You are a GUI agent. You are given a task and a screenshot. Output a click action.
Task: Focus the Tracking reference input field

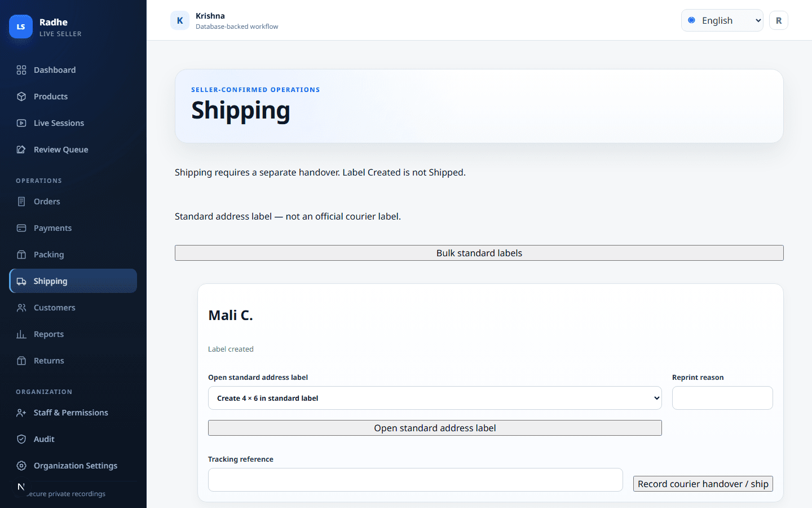416,480
